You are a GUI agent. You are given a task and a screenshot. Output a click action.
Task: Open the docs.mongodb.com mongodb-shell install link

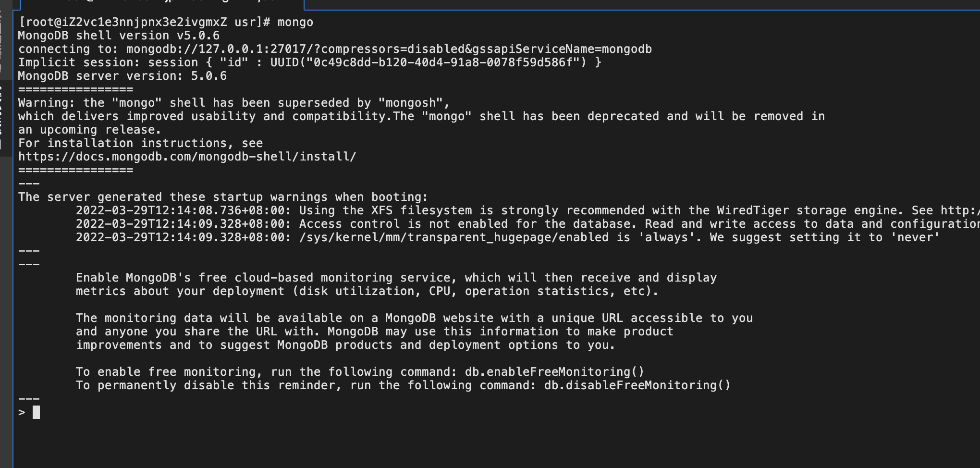(187, 157)
